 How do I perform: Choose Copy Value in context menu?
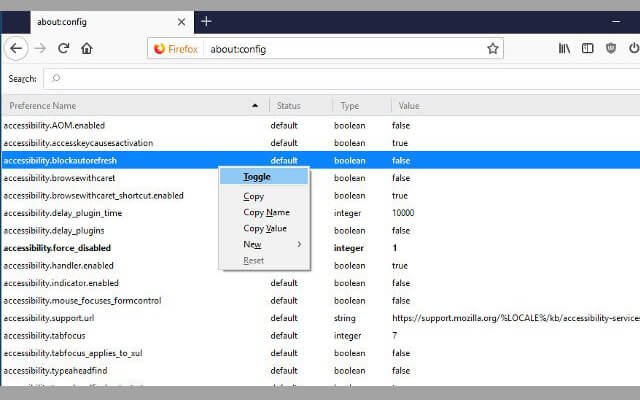point(264,228)
